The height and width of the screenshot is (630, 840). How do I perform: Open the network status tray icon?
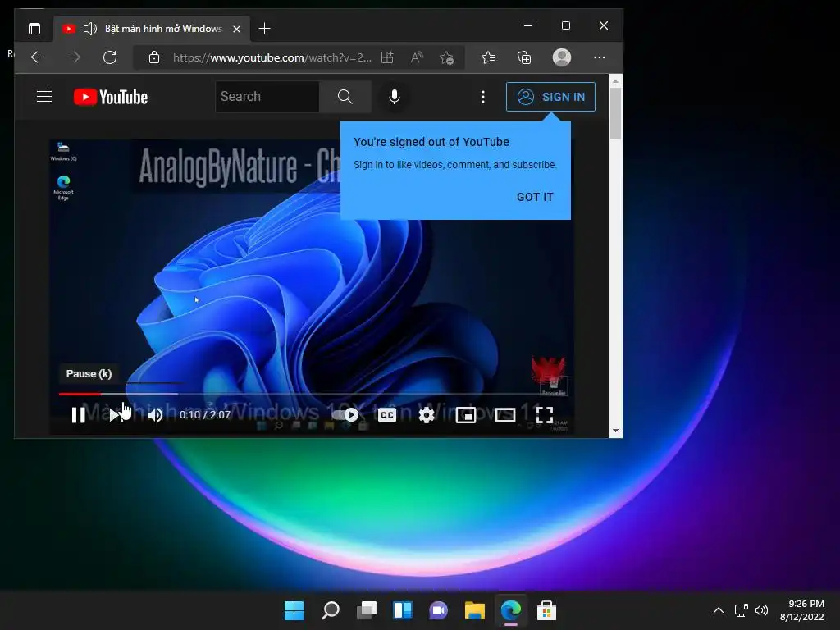[742, 610]
